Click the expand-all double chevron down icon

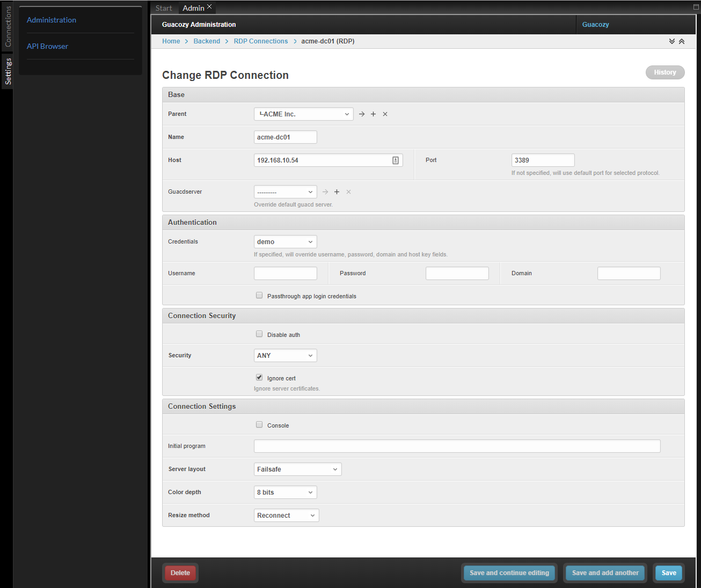click(x=672, y=41)
